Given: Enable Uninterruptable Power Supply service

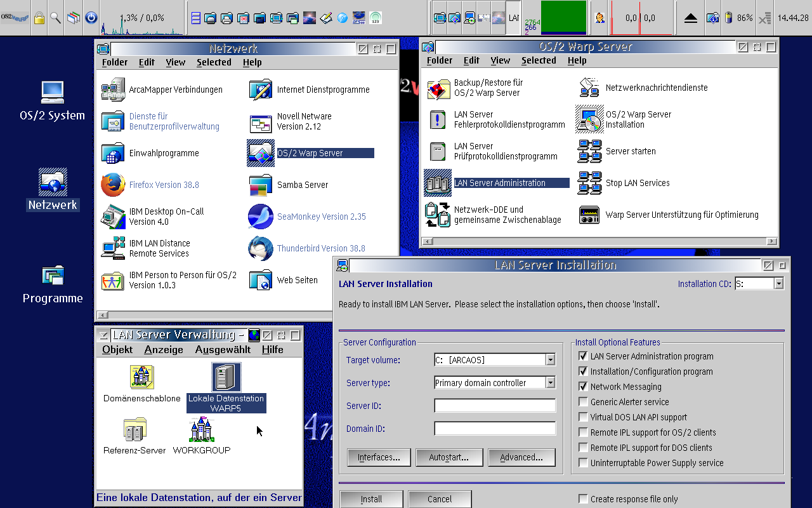Looking at the screenshot, I should (x=583, y=463).
